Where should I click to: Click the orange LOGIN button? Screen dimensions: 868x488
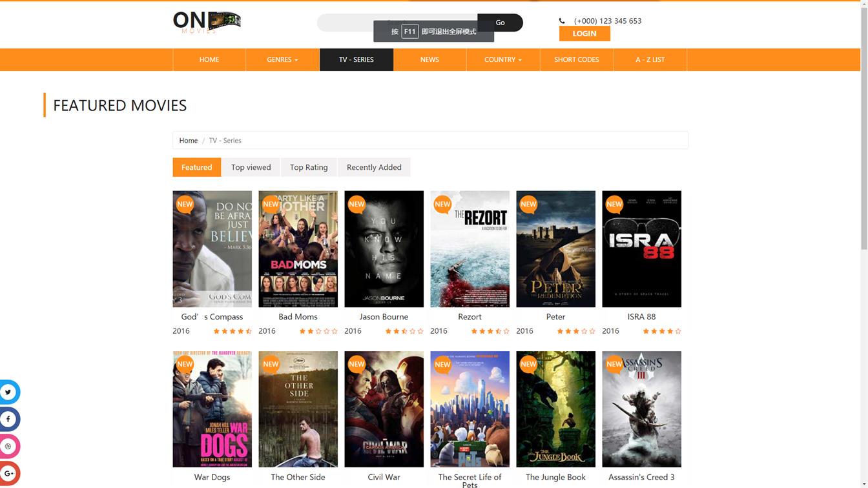click(584, 34)
